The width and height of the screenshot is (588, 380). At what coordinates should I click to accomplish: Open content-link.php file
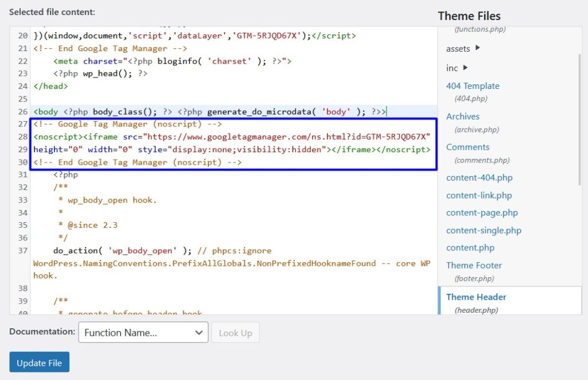tap(479, 195)
